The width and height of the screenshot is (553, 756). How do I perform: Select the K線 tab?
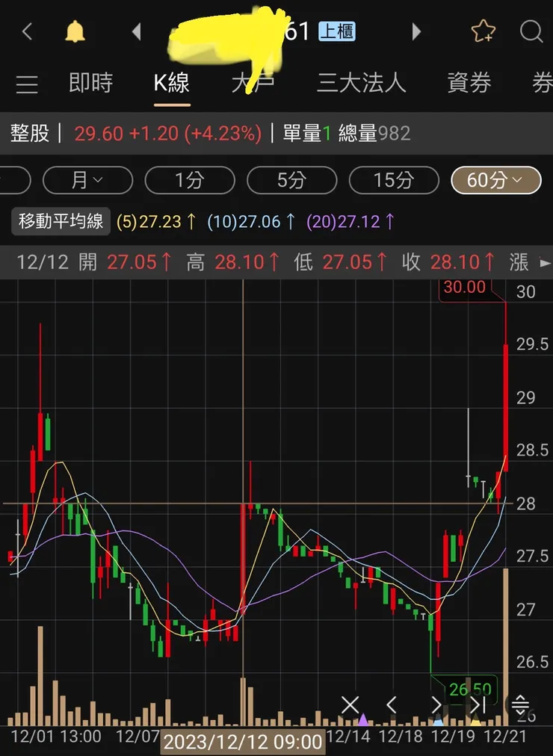(172, 83)
